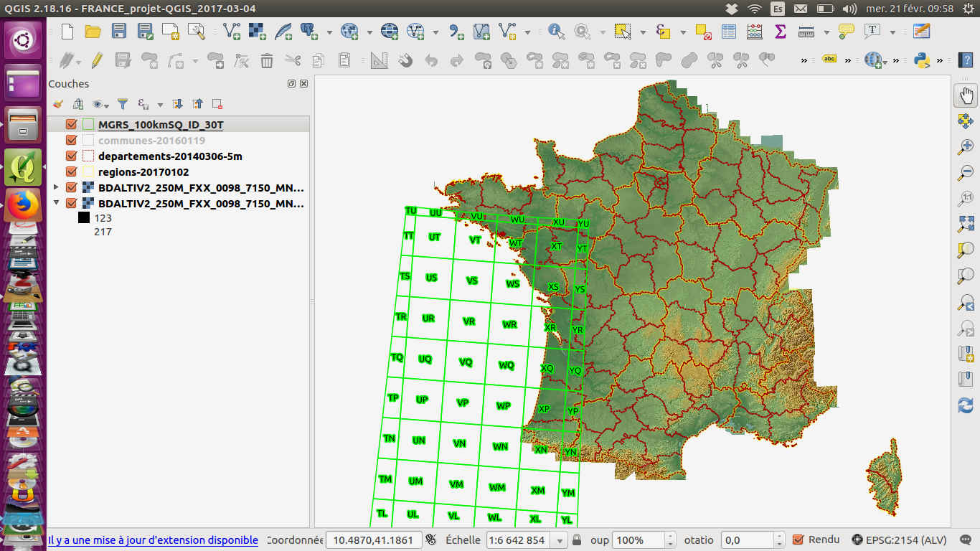Screen dimensions: 980x551
Task: Click the Zoom In magnifier tool
Action: [x=966, y=147]
